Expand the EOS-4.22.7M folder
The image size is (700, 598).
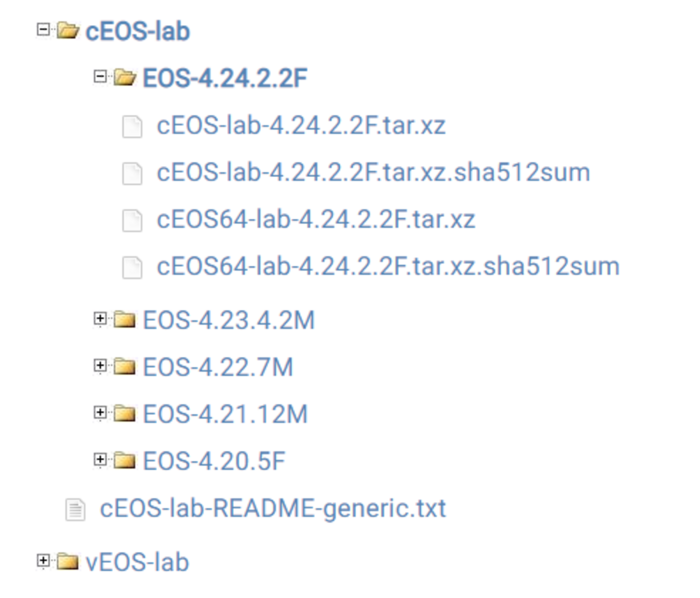pos(100,366)
